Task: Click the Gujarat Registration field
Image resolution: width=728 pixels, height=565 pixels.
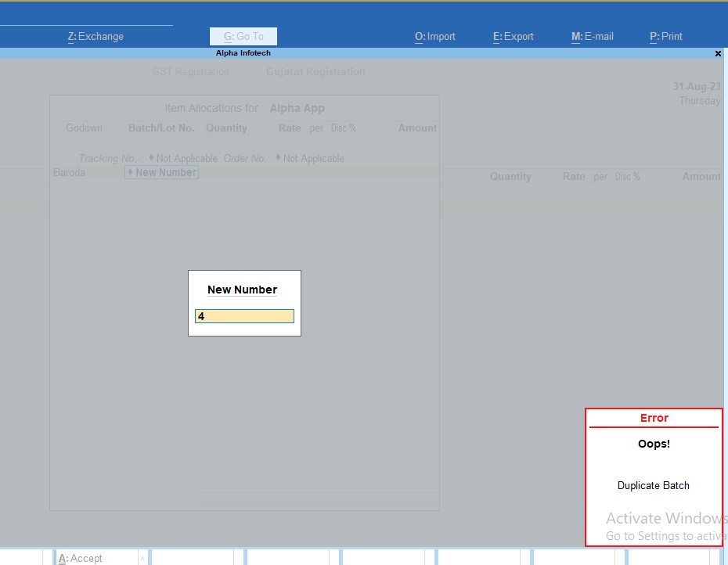Action: [x=315, y=71]
